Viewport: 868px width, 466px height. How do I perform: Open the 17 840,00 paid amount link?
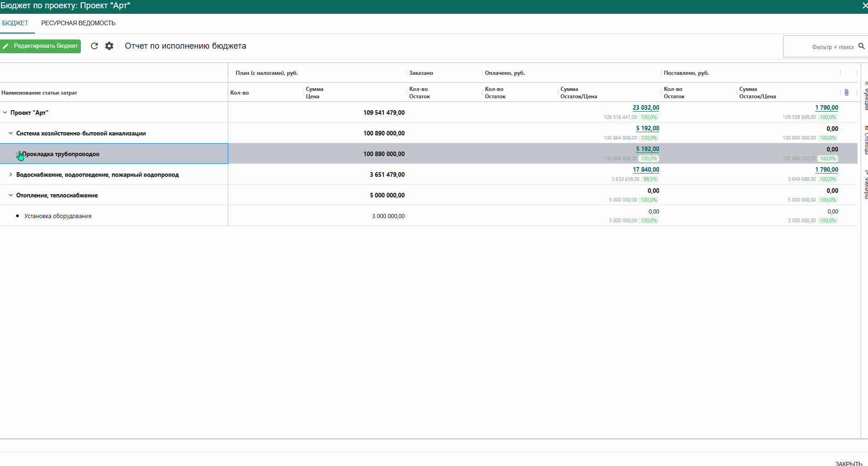[646, 170]
